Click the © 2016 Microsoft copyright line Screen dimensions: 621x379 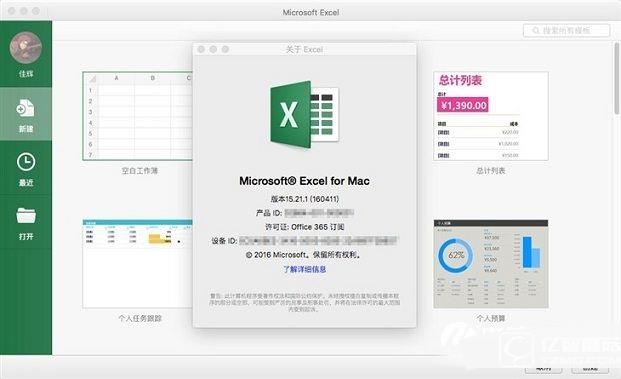coord(304,255)
